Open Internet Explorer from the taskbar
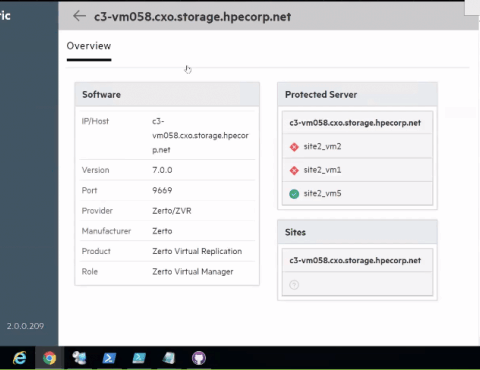The height and width of the screenshot is (370, 480). 20,358
